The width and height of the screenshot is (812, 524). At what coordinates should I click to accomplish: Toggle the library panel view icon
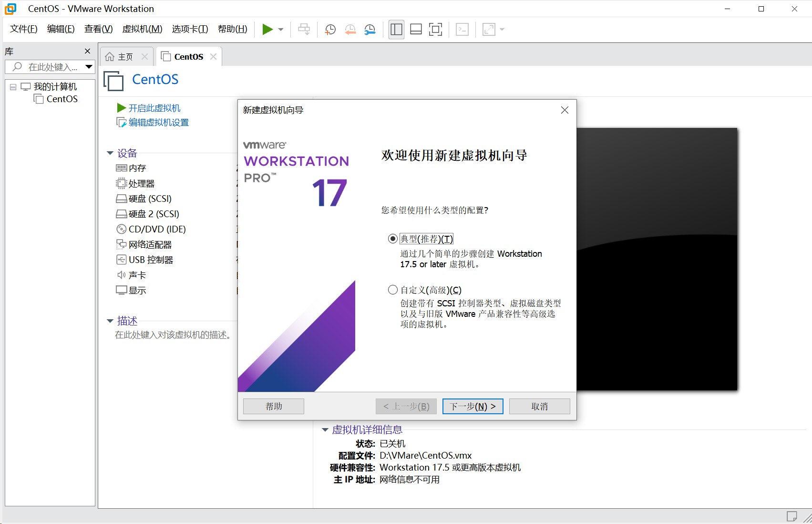point(396,29)
